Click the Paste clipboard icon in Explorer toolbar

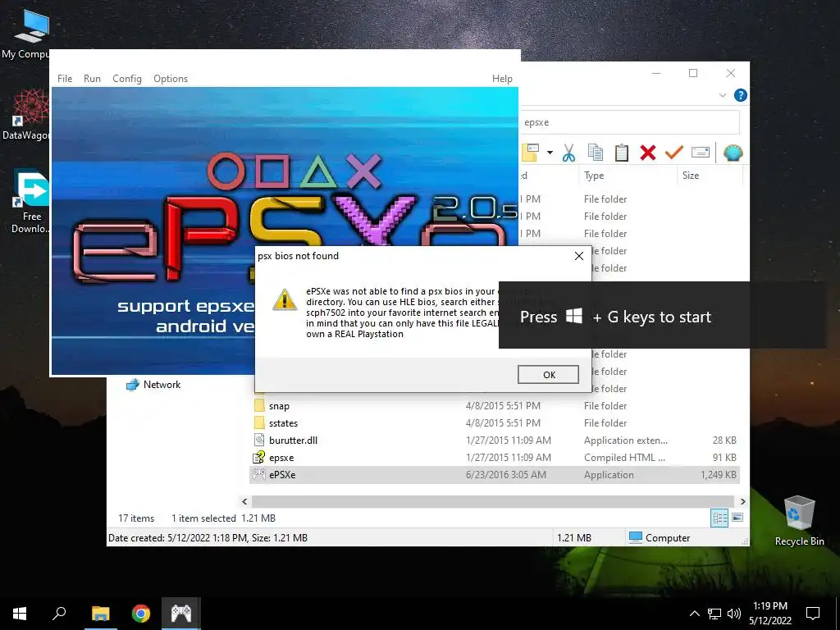pyautogui.click(x=622, y=153)
